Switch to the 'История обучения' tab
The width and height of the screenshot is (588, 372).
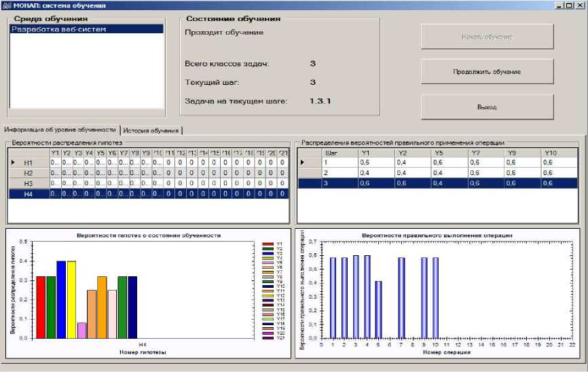click(151, 130)
